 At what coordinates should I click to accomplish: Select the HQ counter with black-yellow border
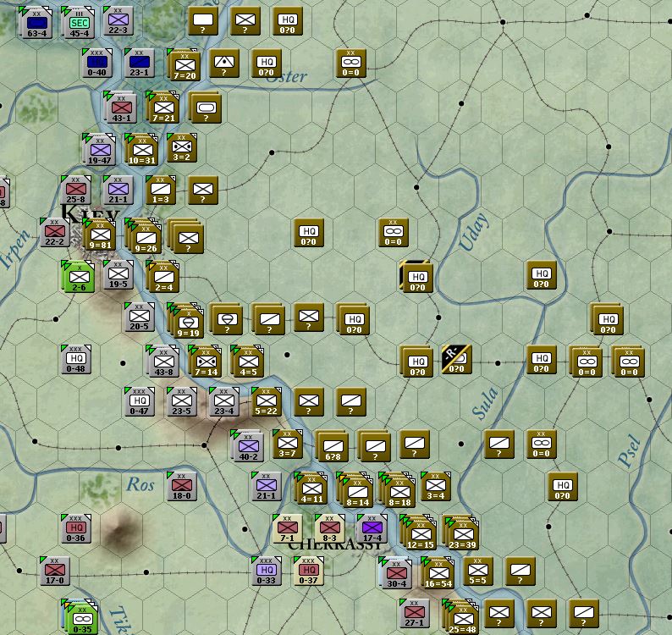coord(417,278)
